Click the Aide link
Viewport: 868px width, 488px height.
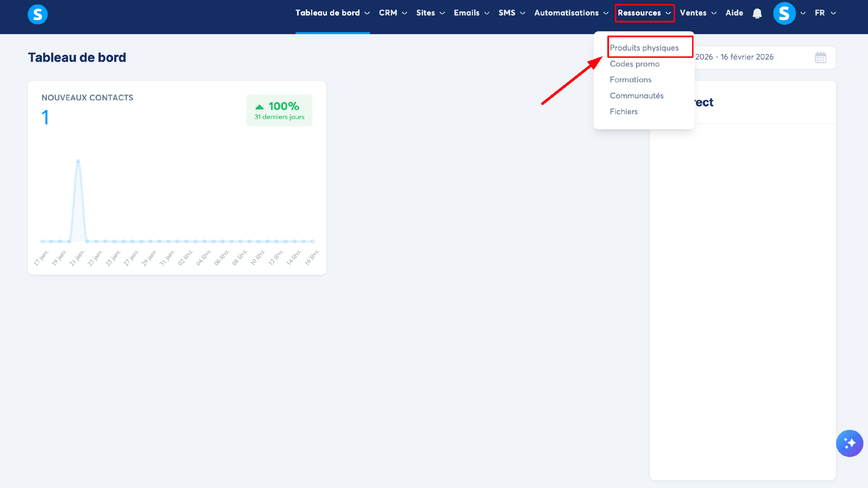(734, 13)
